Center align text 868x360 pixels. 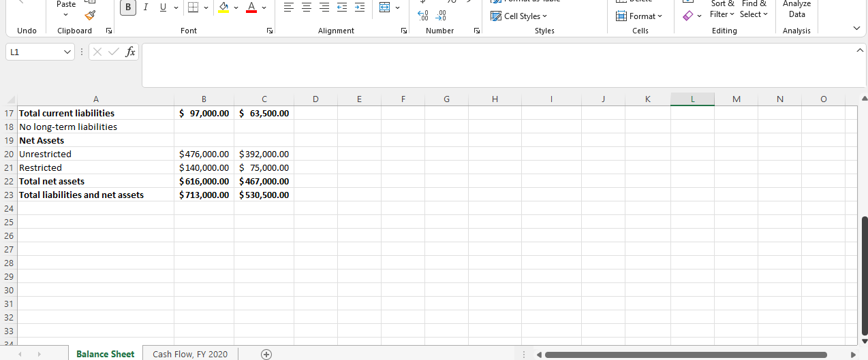tap(307, 7)
